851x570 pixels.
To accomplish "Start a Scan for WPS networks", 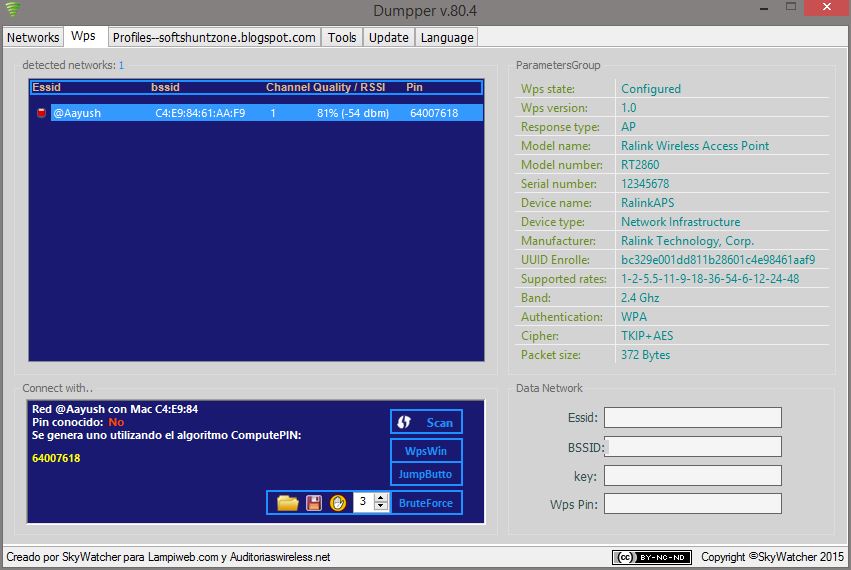I will (x=426, y=422).
